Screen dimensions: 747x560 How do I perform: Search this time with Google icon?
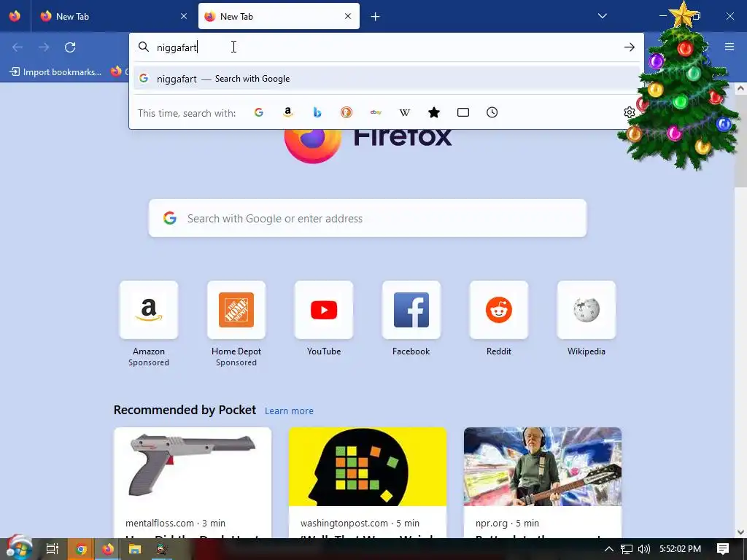[259, 112]
